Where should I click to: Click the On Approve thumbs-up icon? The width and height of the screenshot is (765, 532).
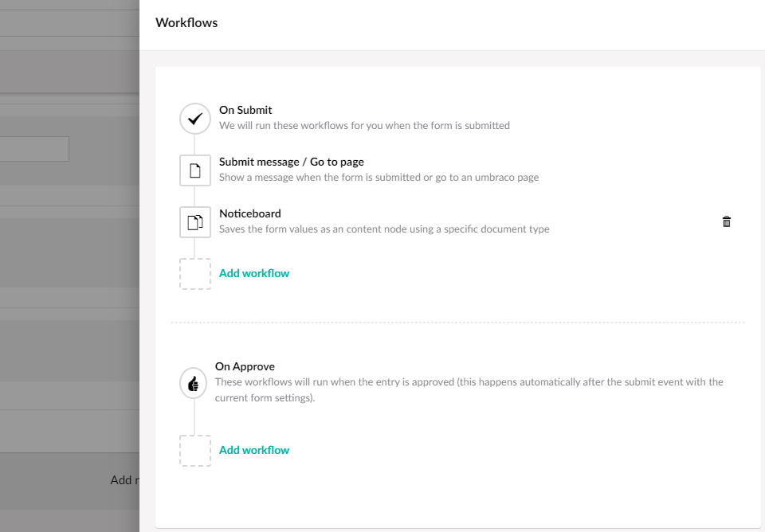[193, 383]
